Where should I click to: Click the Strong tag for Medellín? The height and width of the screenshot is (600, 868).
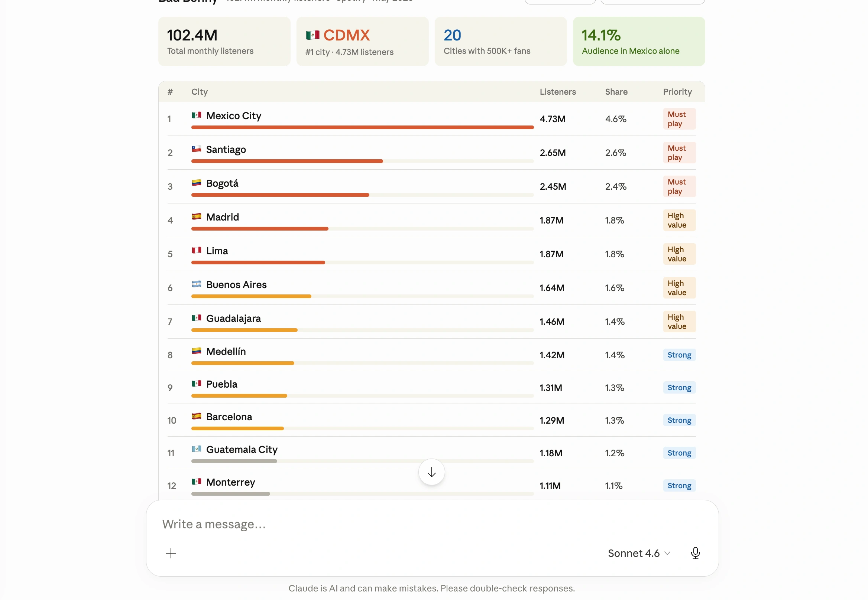tap(679, 355)
